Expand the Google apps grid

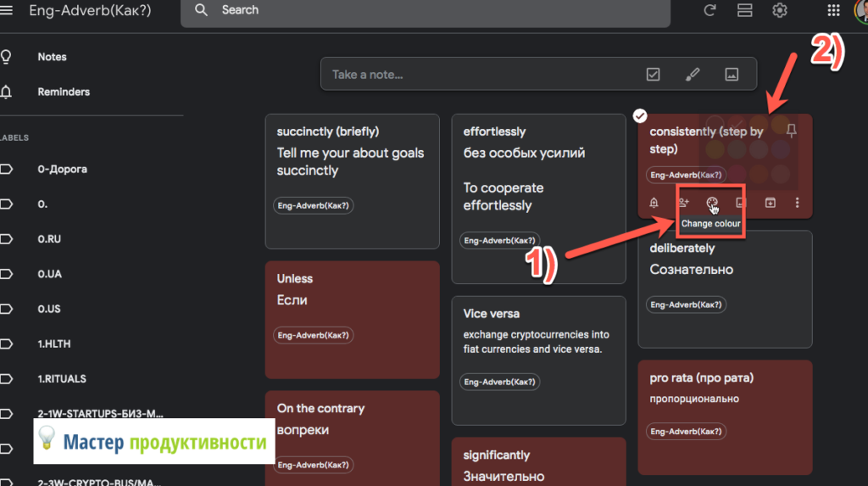click(x=833, y=10)
